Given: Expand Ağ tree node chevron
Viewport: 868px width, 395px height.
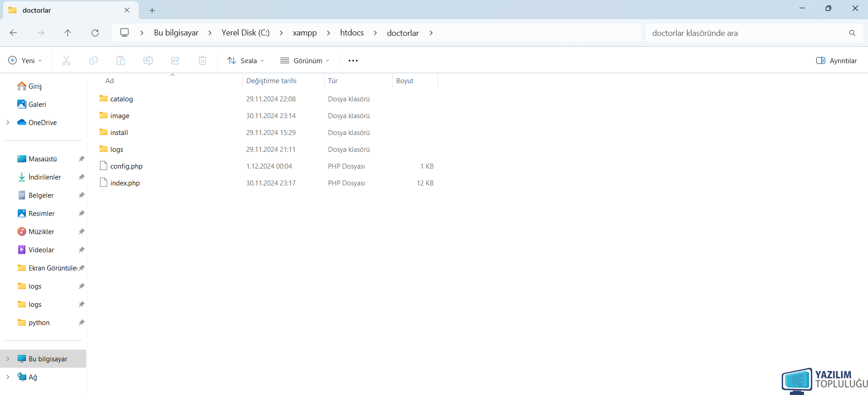Looking at the screenshot, I should point(8,377).
